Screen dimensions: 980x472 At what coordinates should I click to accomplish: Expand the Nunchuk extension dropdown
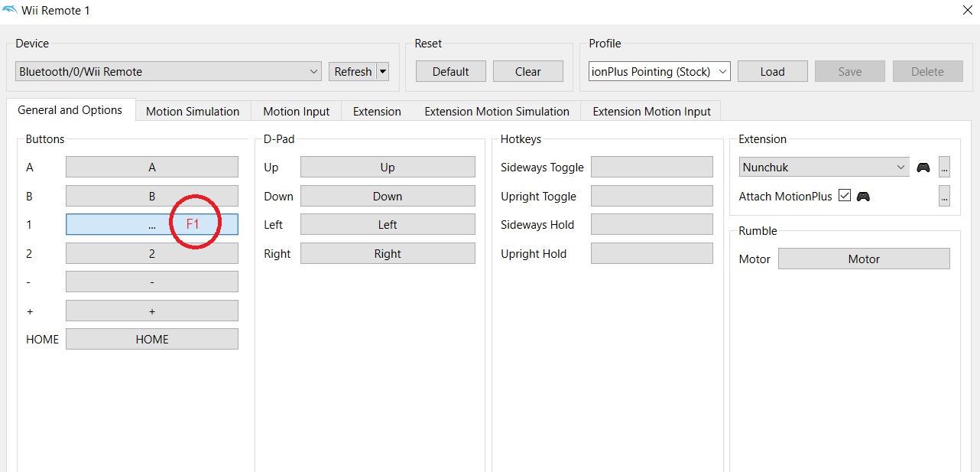coord(824,167)
